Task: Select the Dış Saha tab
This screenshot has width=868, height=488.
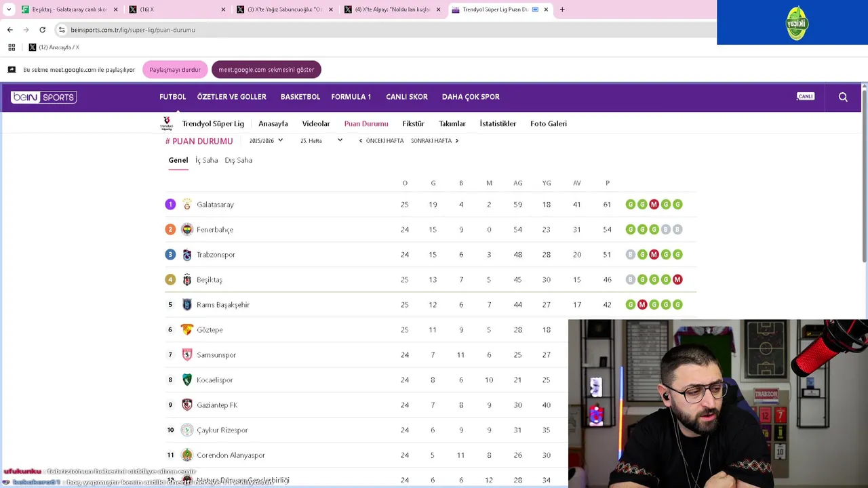Action: coord(239,160)
